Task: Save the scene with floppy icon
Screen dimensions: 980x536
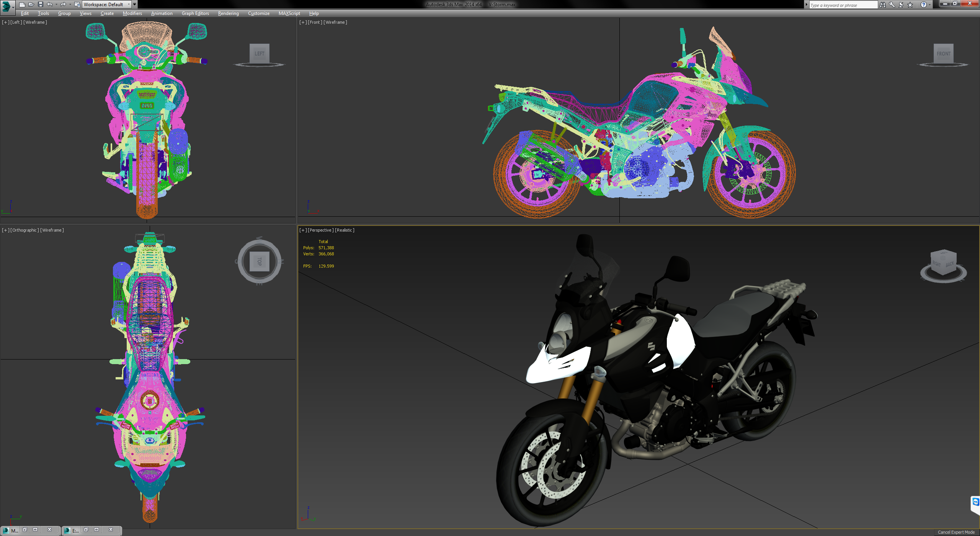Action: 41,5
